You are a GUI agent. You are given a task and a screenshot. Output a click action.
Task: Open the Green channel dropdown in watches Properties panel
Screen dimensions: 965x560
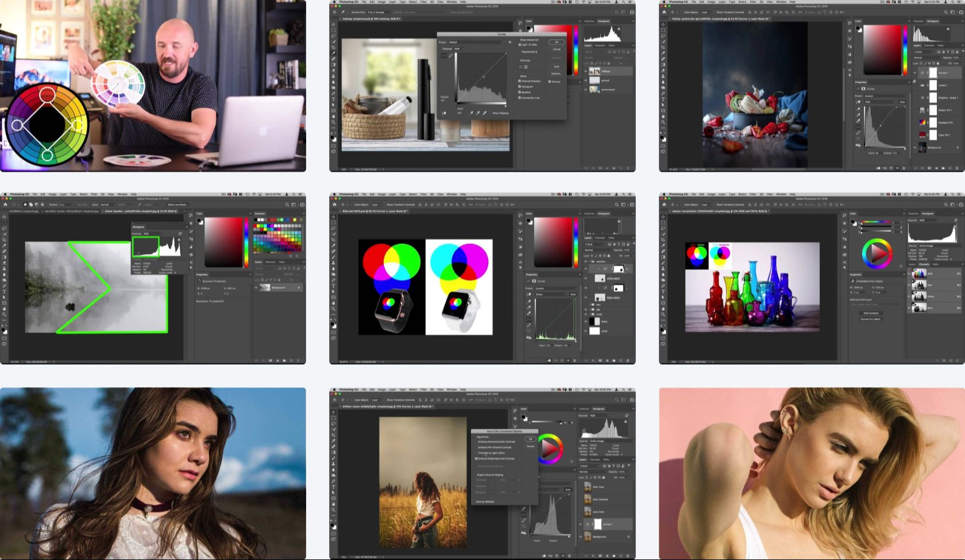coord(551,295)
